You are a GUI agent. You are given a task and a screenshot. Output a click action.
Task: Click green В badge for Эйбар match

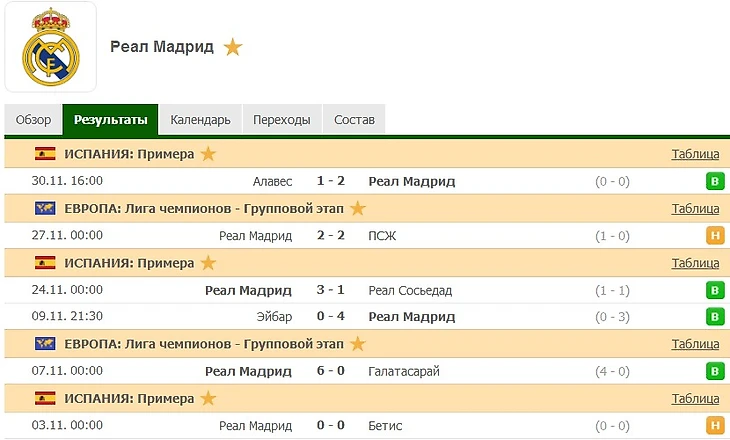pyautogui.click(x=715, y=317)
